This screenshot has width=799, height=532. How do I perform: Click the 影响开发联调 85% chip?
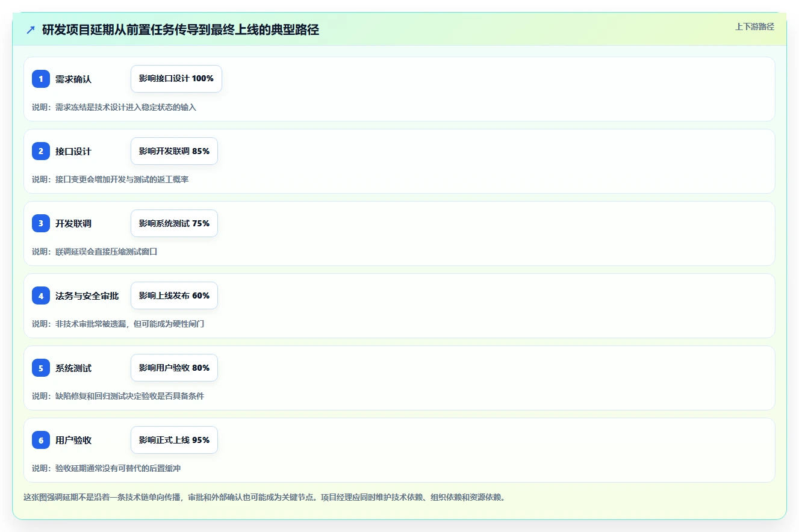point(174,151)
